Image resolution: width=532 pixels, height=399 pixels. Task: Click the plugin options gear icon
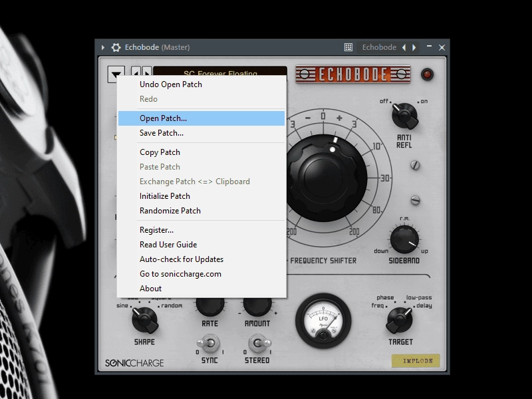tap(116, 47)
